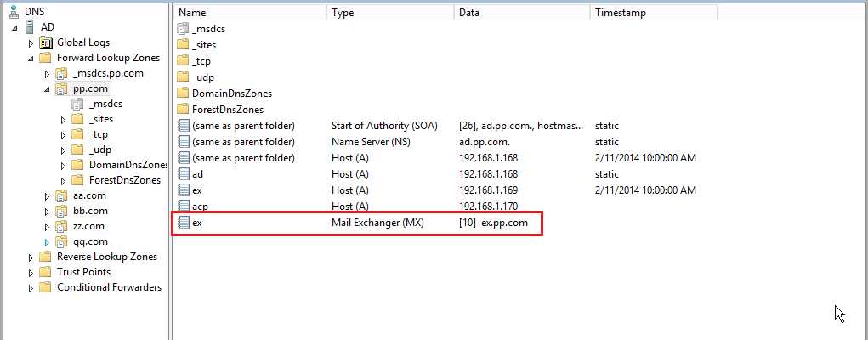Expand the Reverse Lookup Zones node
Image resolution: width=868 pixels, height=340 pixels.
click(x=31, y=257)
